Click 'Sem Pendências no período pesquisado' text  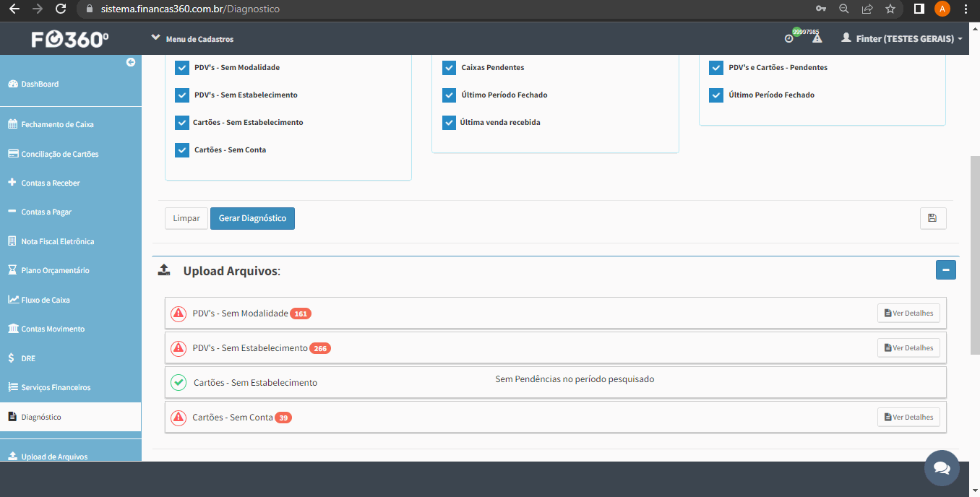coord(575,379)
